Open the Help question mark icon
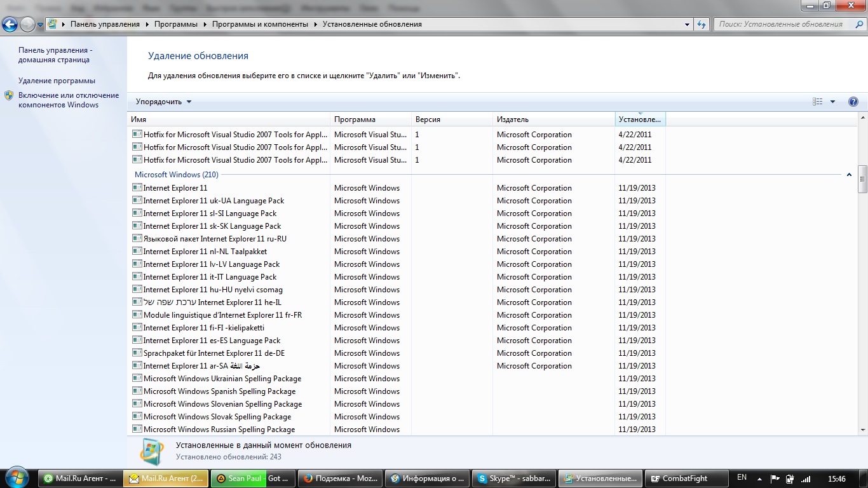 click(853, 102)
